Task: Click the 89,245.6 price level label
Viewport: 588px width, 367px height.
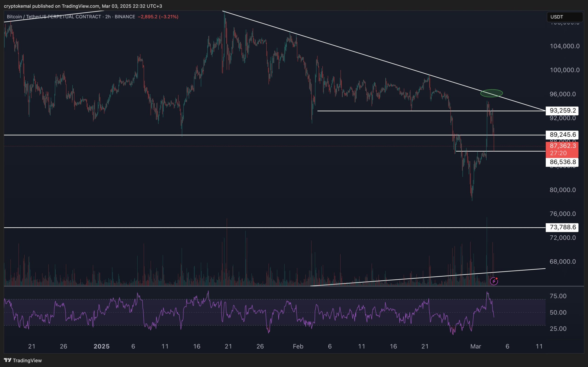Action: point(563,134)
